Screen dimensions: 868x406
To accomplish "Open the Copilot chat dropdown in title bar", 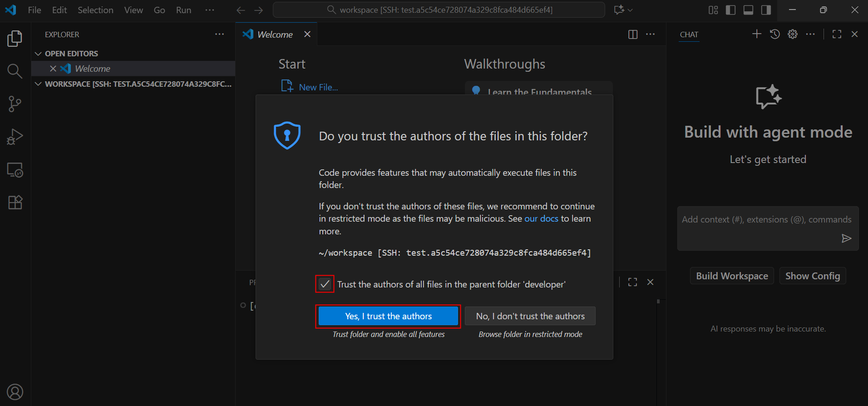I will pyautogui.click(x=623, y=10).
